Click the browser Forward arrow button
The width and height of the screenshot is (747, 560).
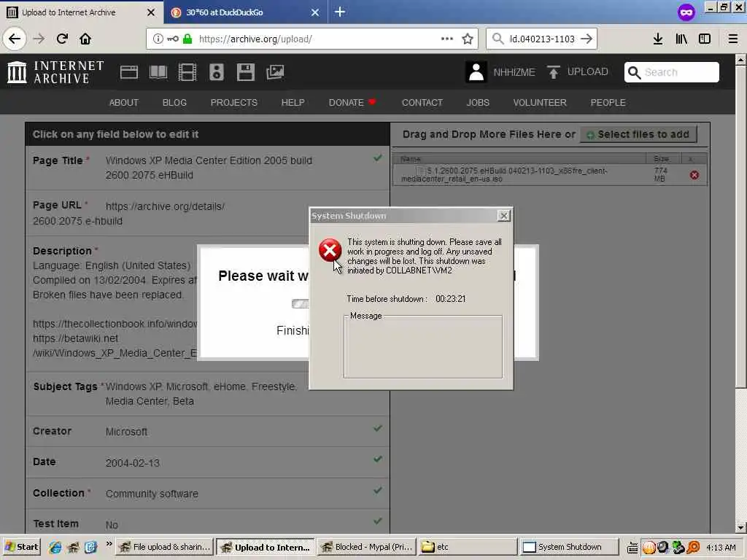[x=39, y=39]
